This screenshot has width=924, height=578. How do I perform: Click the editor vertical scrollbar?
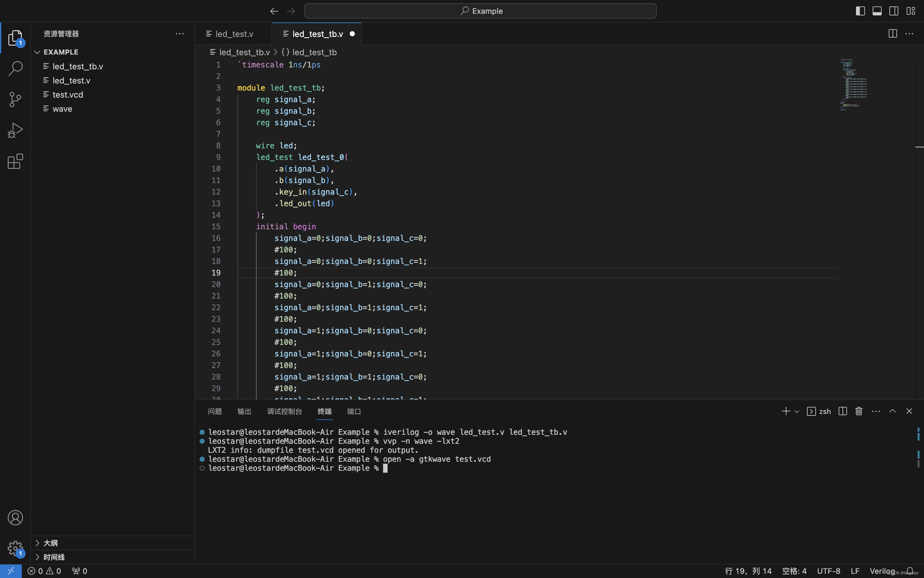click(920, 229)
